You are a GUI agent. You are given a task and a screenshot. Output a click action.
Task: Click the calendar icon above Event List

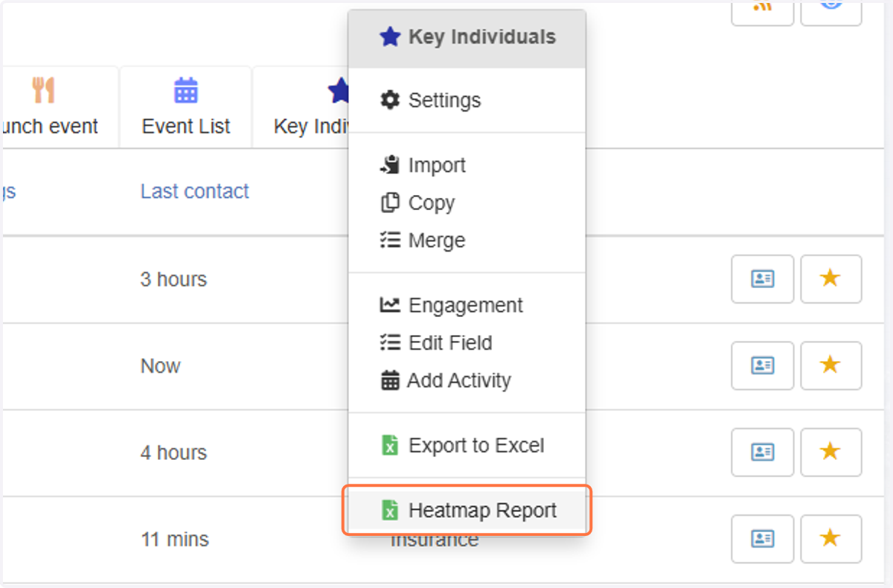pos(186,90)
